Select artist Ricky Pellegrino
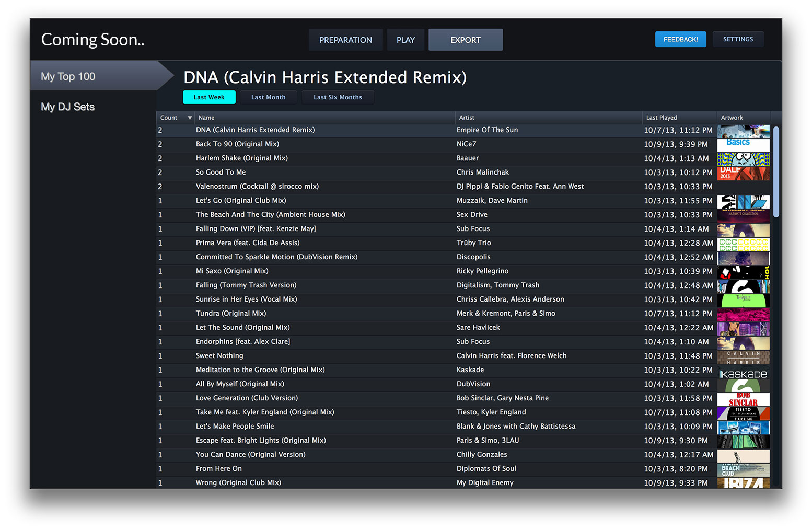This screenshot has width=812, height=530. [482, 271]
